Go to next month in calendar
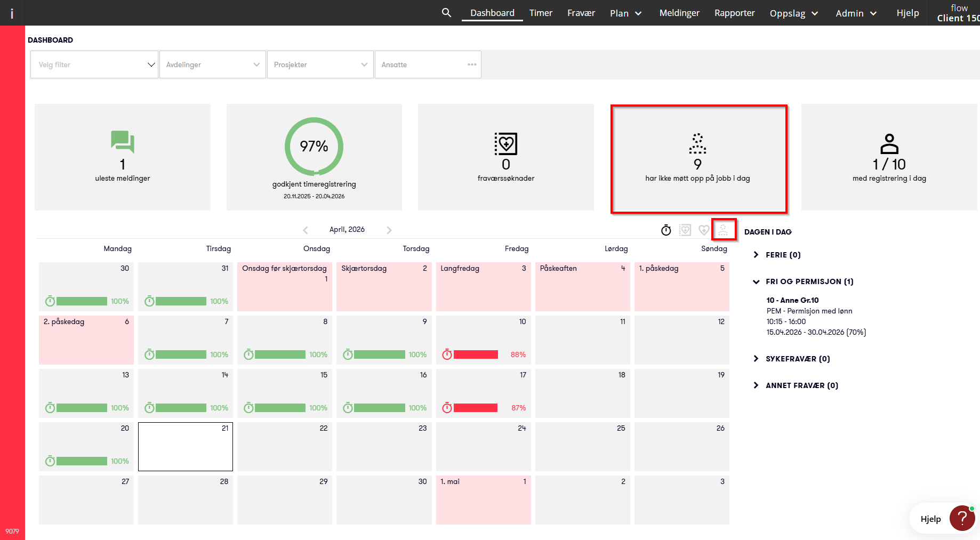Image resolution: width=980 pixels, height=540 pixels. click(389, 230)
